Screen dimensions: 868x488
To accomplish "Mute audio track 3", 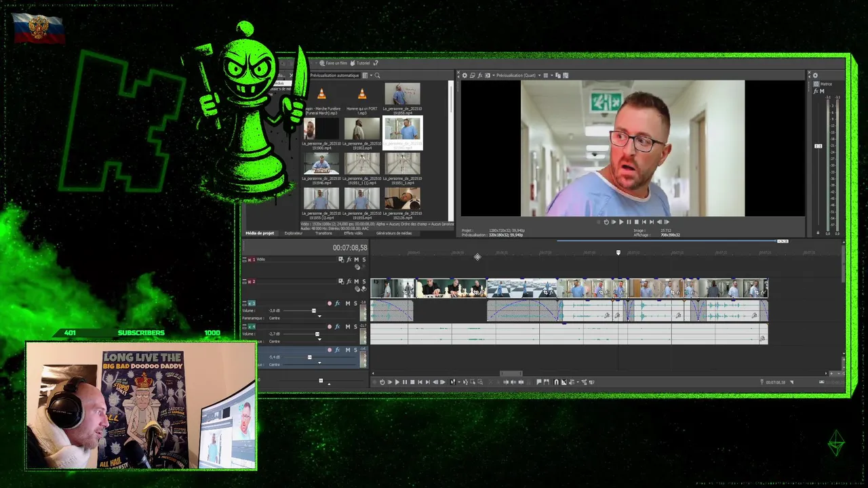I will pyautogui.click(x=348, y=303).
